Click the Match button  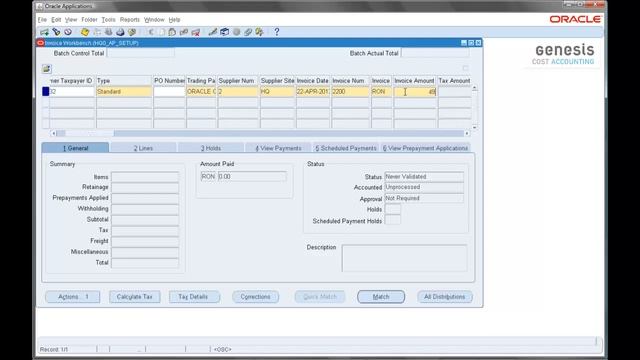381,297
